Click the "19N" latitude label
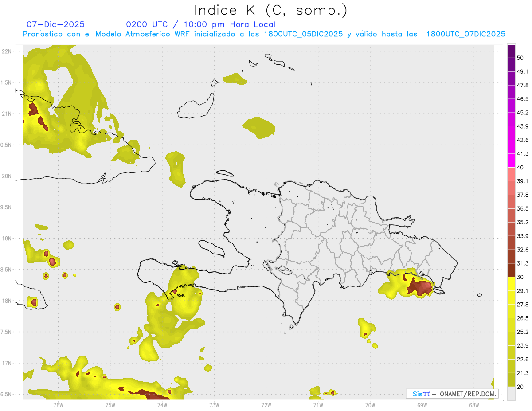The image size is (532, 411). pyautogui.click(x=7, y=239)
